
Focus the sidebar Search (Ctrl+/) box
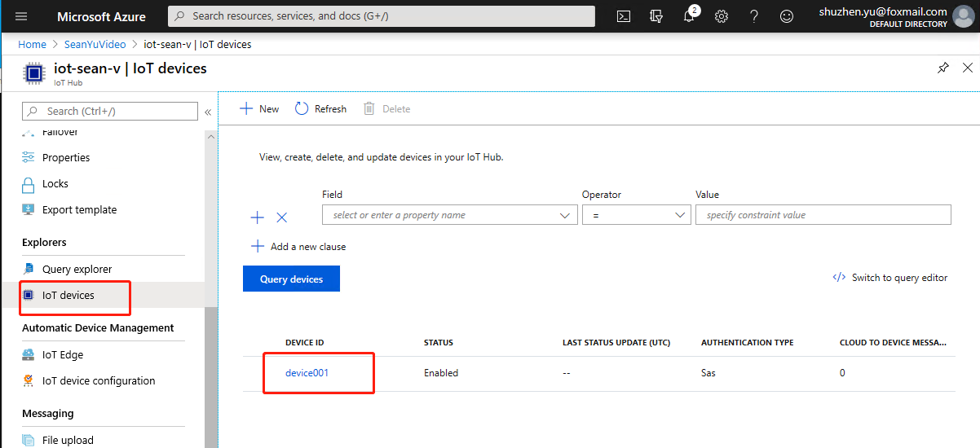click(110, 112)
